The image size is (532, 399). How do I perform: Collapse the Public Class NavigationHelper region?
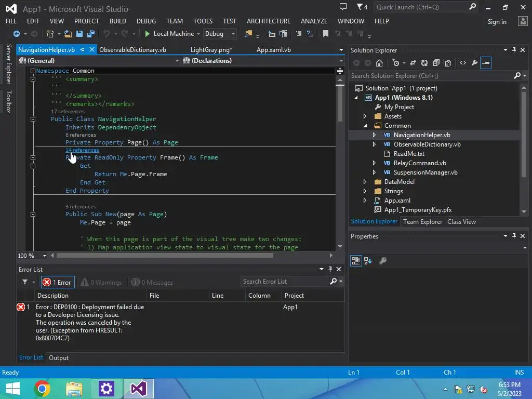(x=33, y=119)
